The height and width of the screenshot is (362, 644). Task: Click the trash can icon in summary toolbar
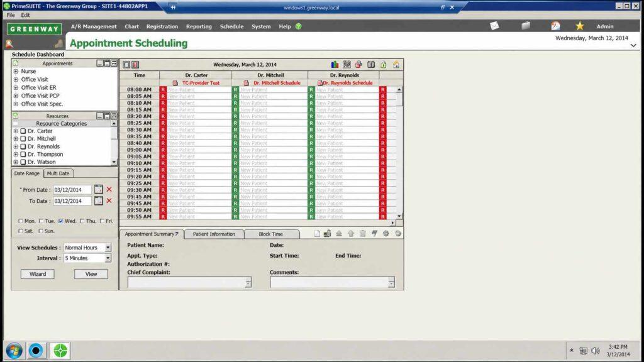363,234
